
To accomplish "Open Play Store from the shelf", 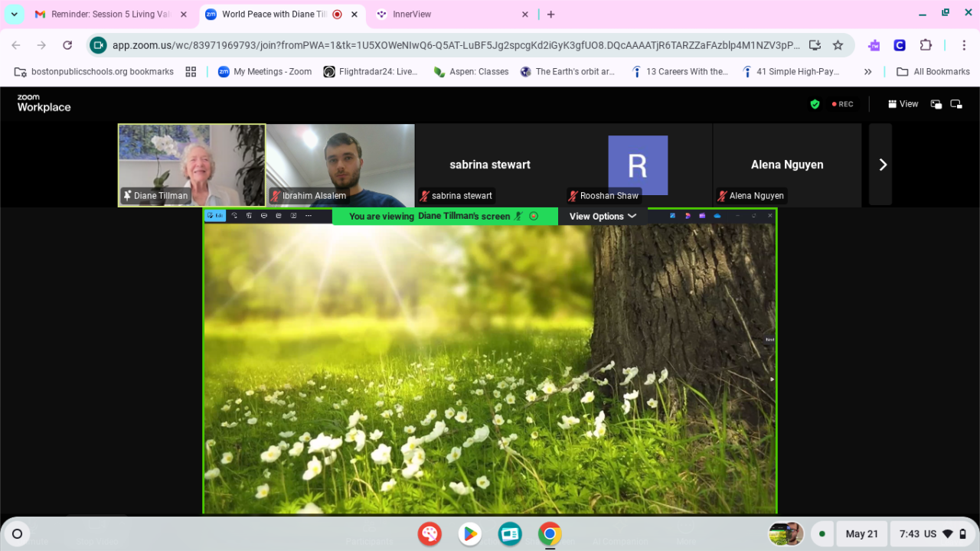I will [470, 533].
